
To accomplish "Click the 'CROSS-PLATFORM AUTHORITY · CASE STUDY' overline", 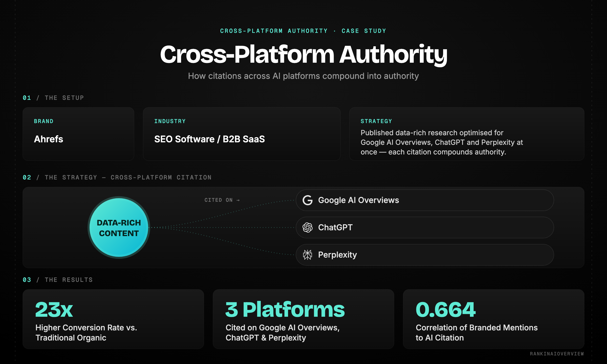I will [x=303, y=31].
